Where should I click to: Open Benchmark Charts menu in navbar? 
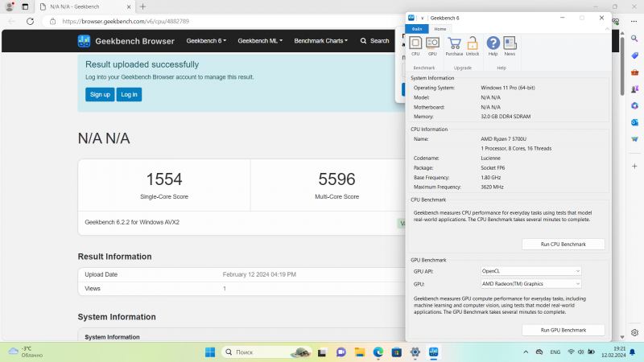(320, 41)
